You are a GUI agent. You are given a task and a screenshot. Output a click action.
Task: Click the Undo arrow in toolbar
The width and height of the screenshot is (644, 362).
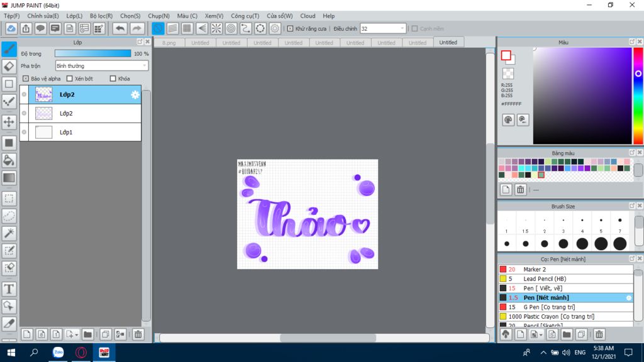[x=120, y=28]
